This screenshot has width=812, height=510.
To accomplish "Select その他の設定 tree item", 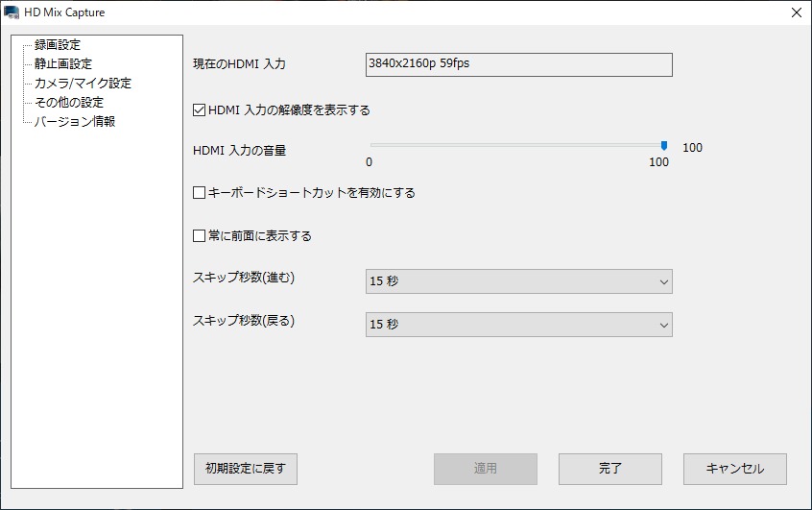I will (69, 103).
